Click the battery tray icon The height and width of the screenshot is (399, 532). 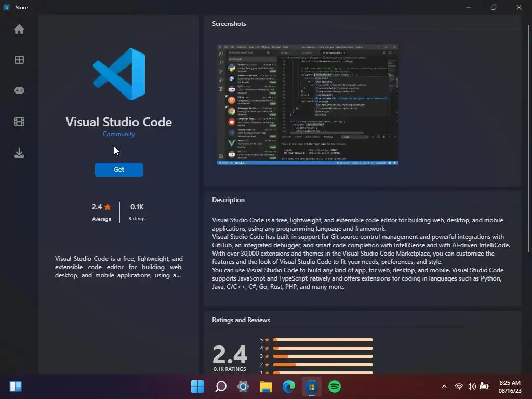(484, 386)
